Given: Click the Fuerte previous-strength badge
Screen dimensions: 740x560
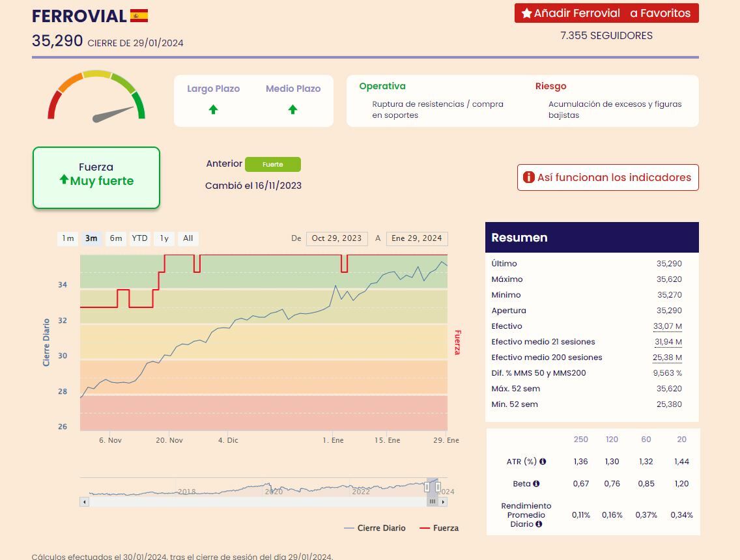Looking at the screenshot, I should point(273,164).
